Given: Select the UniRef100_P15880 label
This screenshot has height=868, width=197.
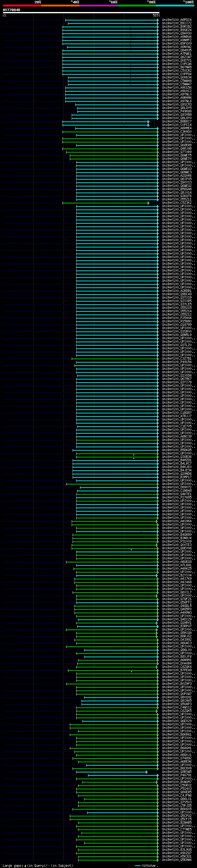Looking at the screenshot, I should pos(176,321).
